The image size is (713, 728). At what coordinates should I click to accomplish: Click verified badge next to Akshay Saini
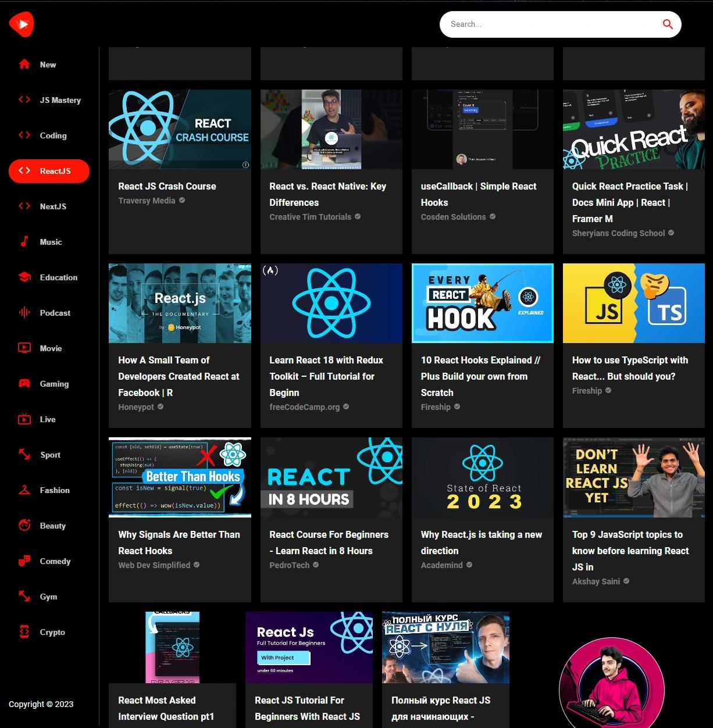click(626, 581)
